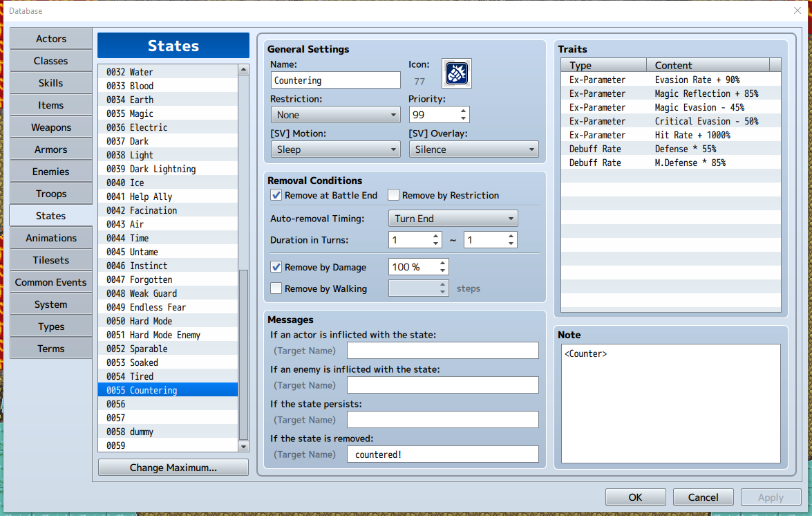Select state 0058 dummy
812x516 pixels.
click(x=168, y=432)
